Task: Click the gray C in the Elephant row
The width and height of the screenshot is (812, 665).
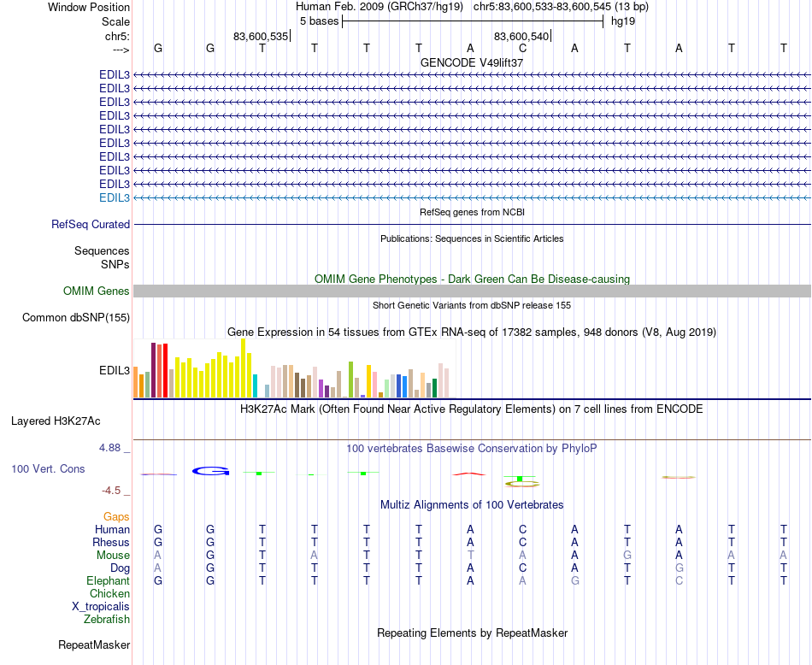Action: coord(679,580)
